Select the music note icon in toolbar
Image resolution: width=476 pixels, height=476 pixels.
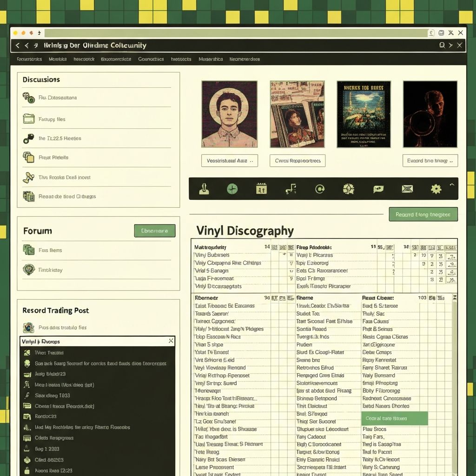pyautogui.click(x=291, y=189)
